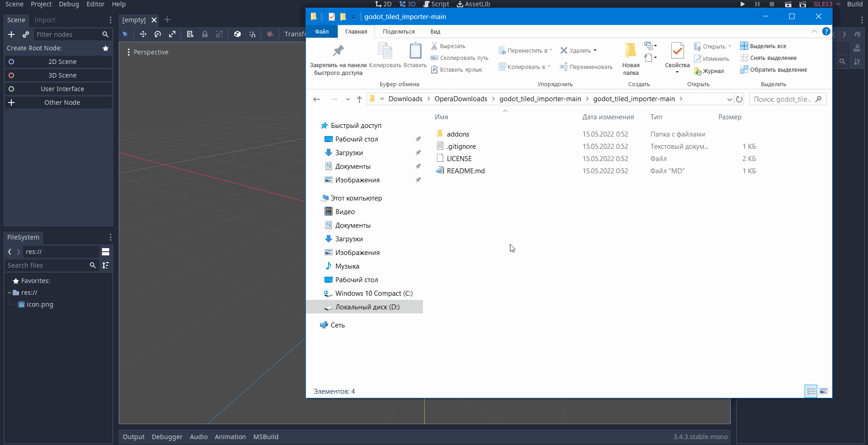Lock the selected object icon
The width and height of the screenshot is (868, 445).
pos(205,34)
